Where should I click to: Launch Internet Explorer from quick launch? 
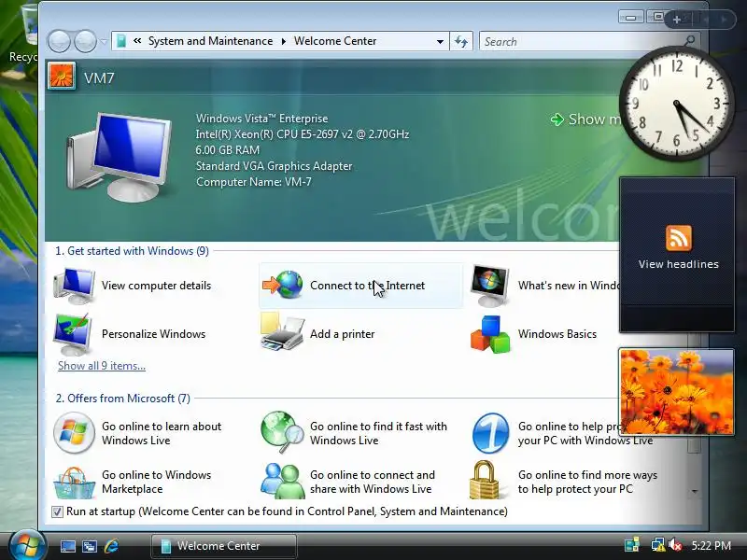(x=111, y=546)
